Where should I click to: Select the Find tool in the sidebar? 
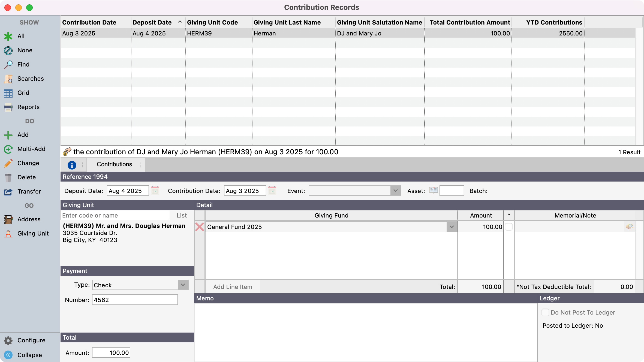(x=23, y=64)
